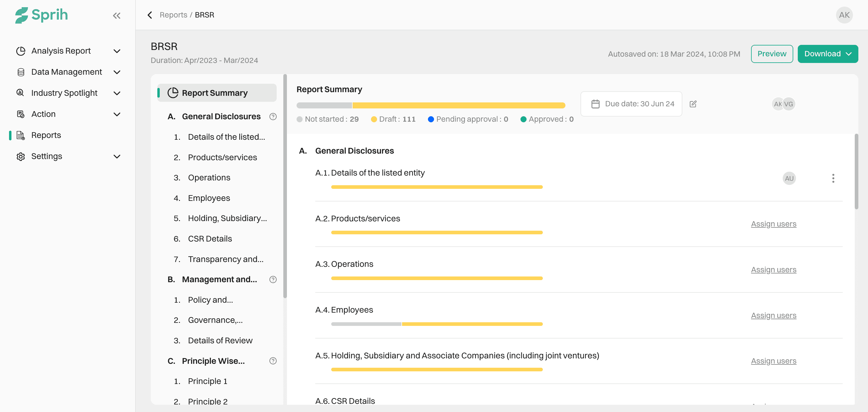Image resolution: width=868 pixels, height=412 pixels.
Task: Click the AU avatar on A.1 row
Action: [789, 178]
